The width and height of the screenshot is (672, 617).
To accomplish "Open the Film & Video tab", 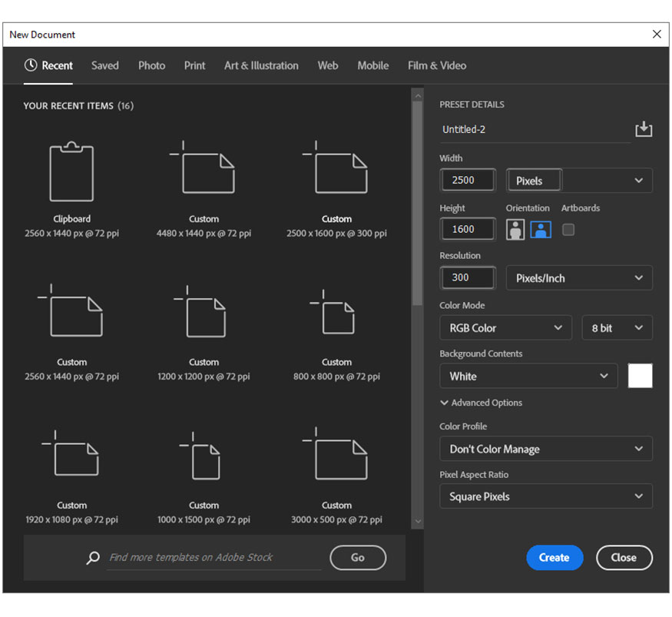I will coord(437,66).
